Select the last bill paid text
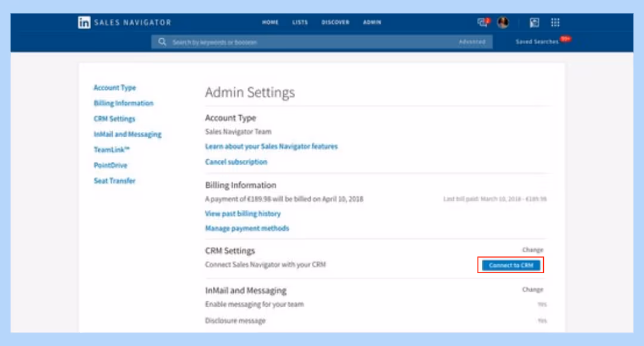 (495, 199)
